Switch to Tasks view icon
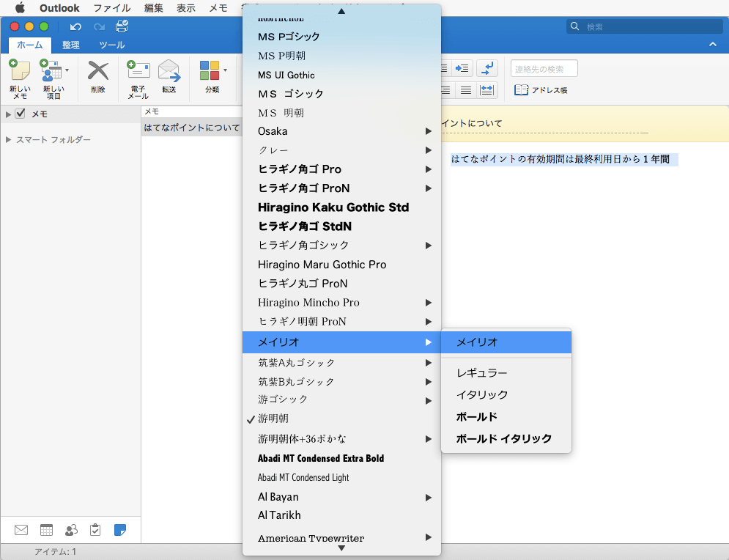 (95, 530)
